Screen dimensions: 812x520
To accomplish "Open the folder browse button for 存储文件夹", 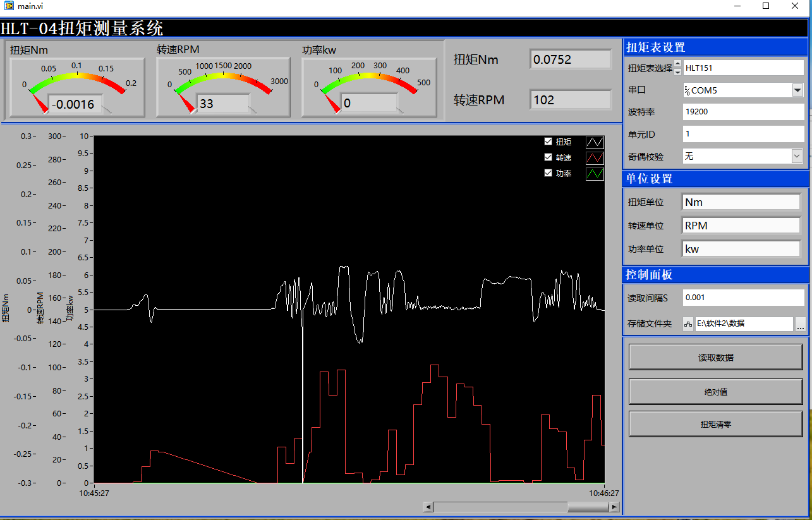I will click(x=800, y=324).
